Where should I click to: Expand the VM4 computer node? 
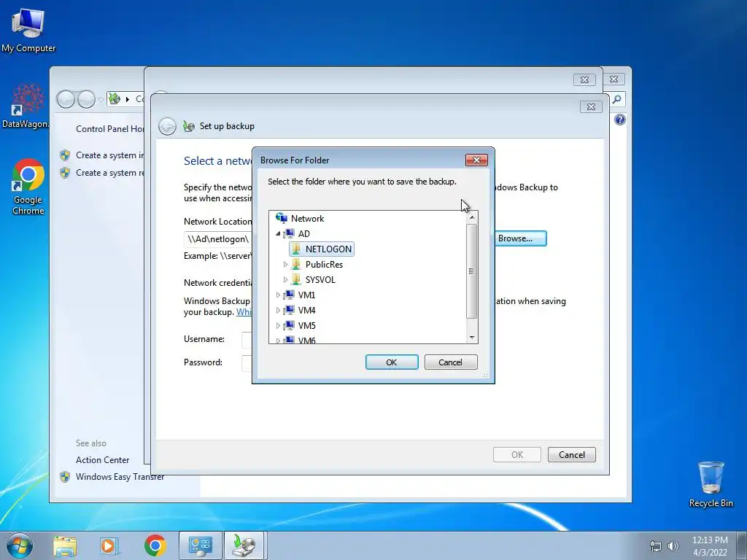tap(278, 310)
